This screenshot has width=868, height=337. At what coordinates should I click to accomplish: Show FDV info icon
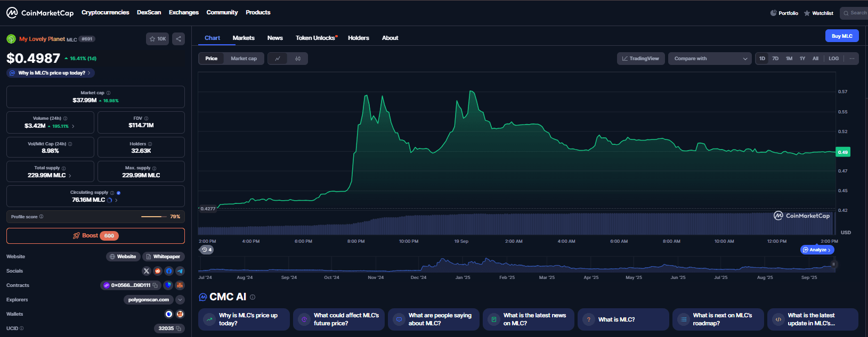point(146,118)
